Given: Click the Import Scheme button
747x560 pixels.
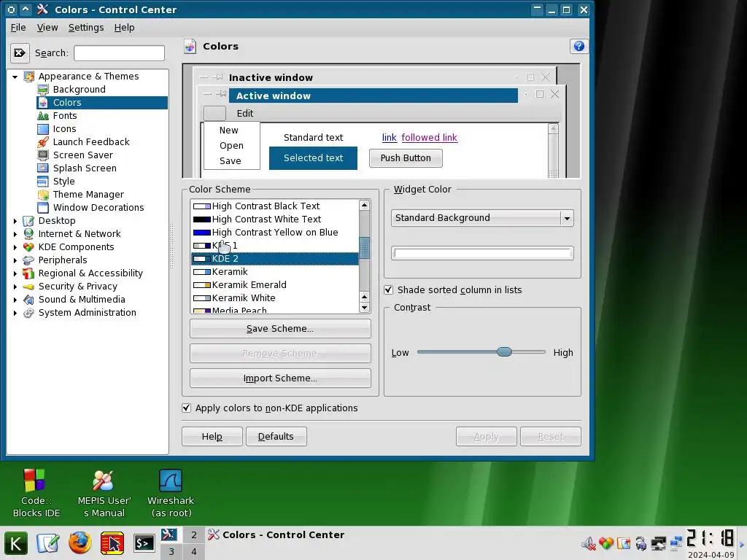Looking at the screenshot, I should tap(280, 378).
